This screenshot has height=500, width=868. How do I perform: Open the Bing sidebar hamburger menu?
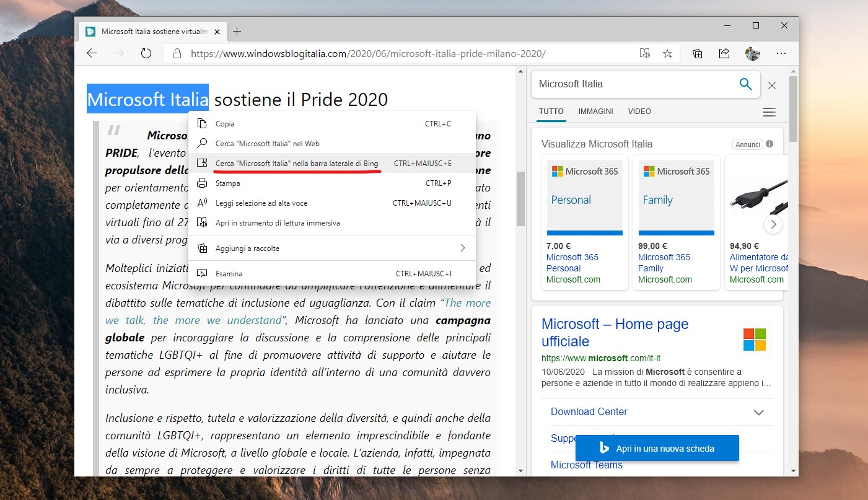(769, 112)
